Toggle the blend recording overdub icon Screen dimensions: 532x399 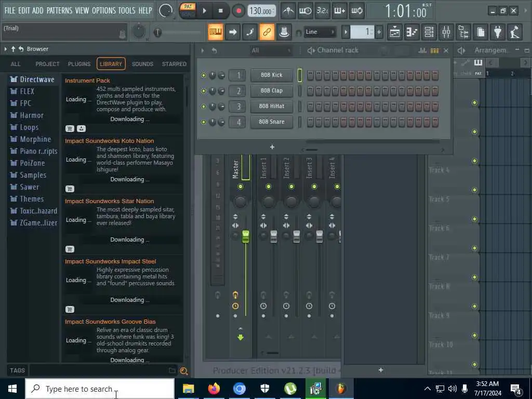click(x=340, y=11)
